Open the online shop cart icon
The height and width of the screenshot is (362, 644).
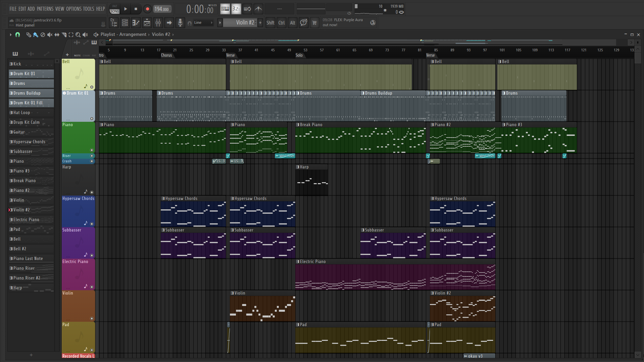click(x=314, y=22)
